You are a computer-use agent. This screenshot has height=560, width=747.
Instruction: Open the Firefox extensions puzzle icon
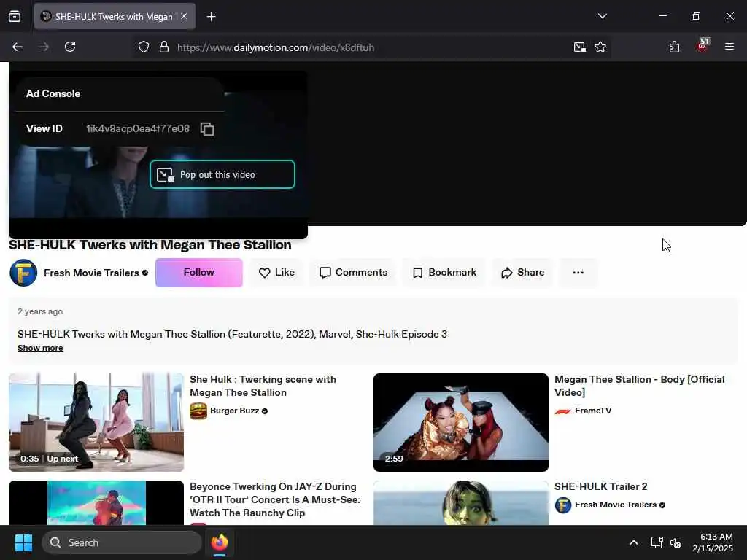pyautogui.click(x=674, y=47)
